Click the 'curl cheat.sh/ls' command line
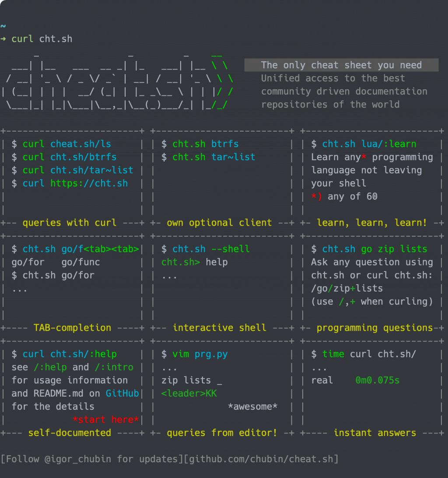The width and height of the screenshot is (448, 478). coord(66,143)
